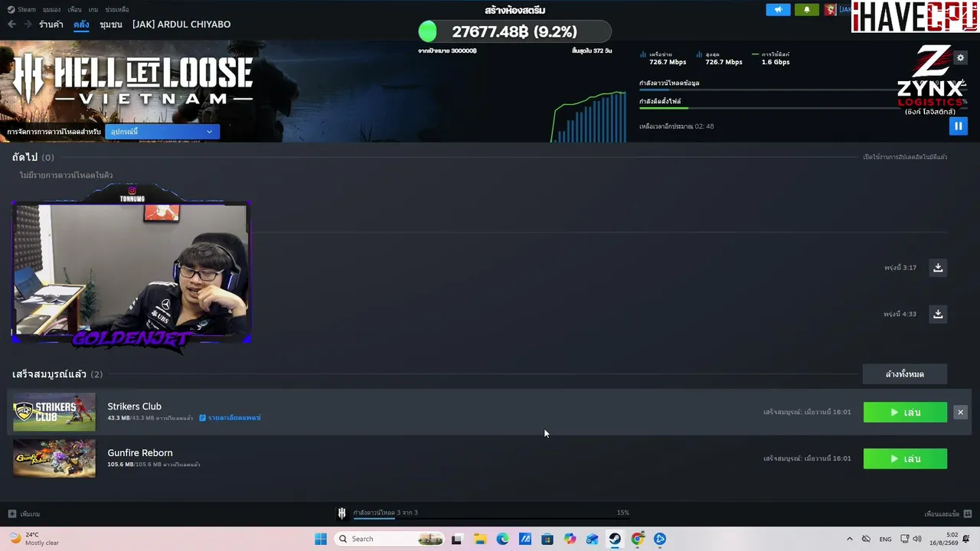
Task: Open the [JAK] ARDUL CHIYABO profile tab
Action: point(181,24)
